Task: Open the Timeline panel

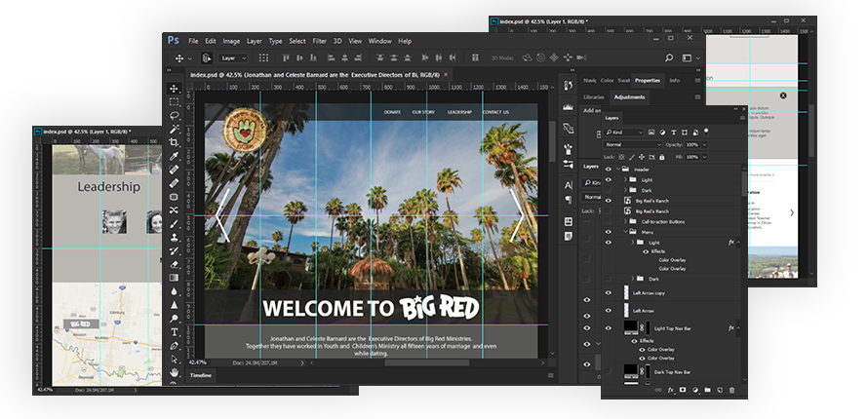Action: 200,375
